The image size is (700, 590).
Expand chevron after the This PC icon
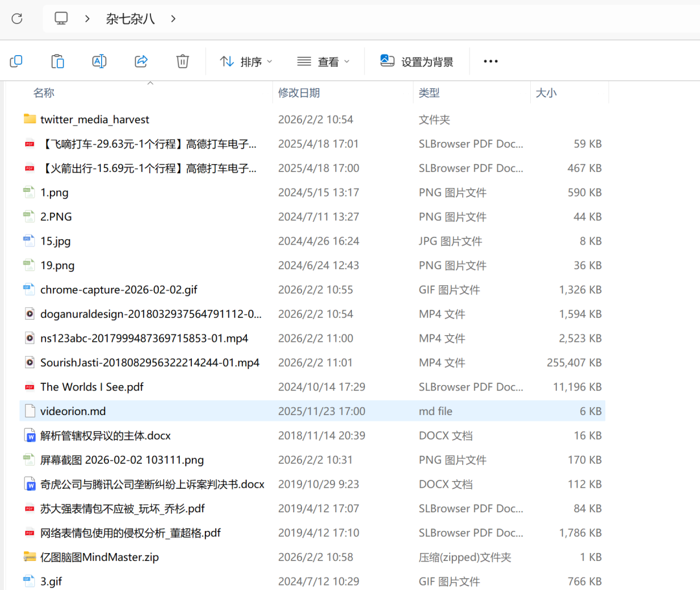pos(87,19)
